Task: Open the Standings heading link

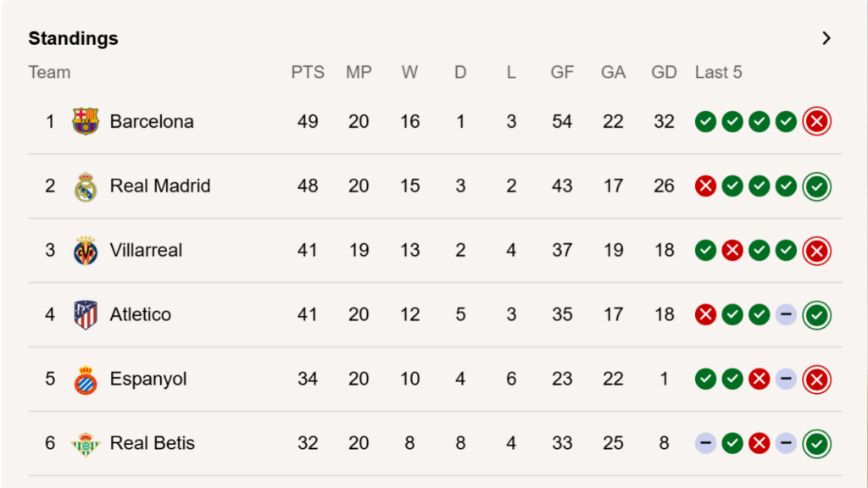Action: point(73,38)
